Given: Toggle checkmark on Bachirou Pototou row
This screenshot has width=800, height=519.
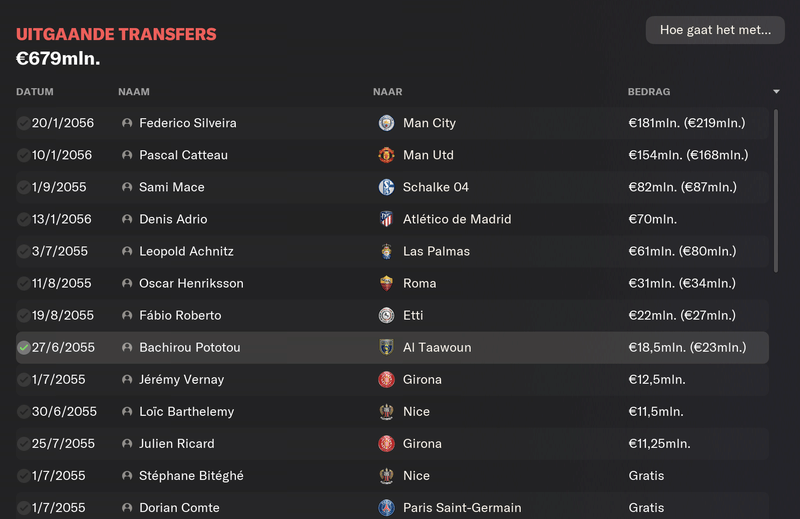Looking at the screenshot, I should (23, 348).
